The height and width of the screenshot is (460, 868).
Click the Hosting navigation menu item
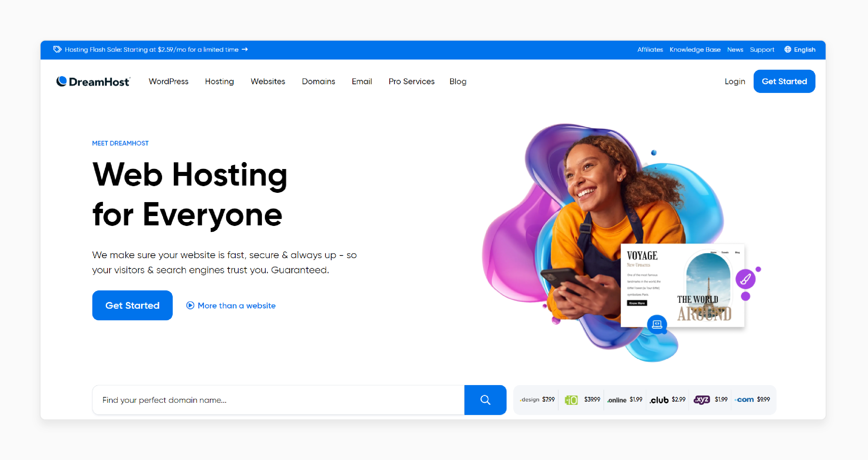(x=220, y=81)
